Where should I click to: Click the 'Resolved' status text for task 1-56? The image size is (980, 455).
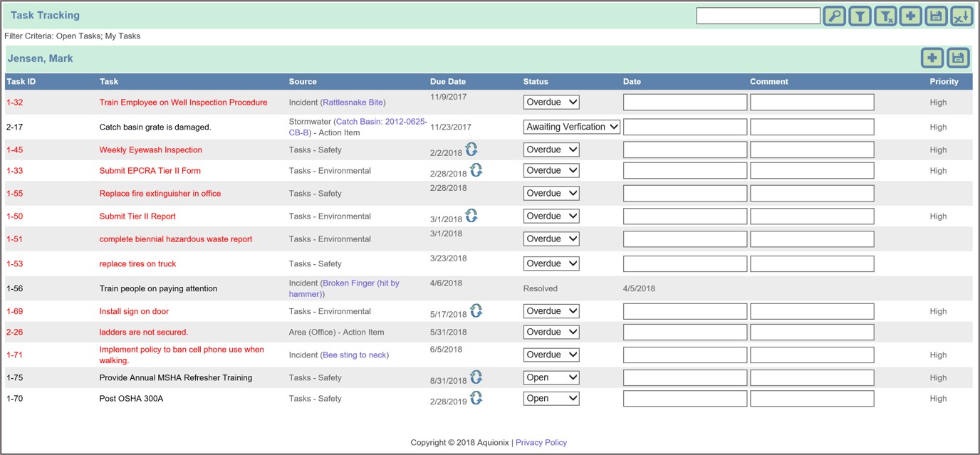pyautogui.click(x=541, y=289)
